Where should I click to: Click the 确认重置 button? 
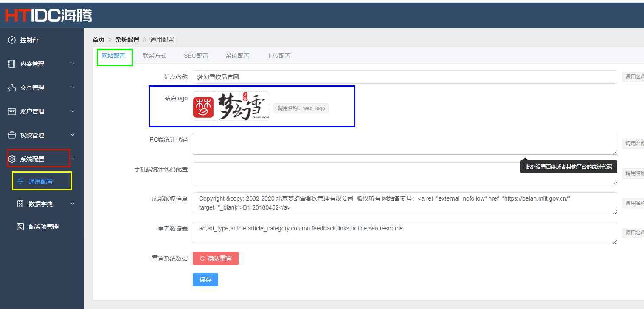[216, 258]
